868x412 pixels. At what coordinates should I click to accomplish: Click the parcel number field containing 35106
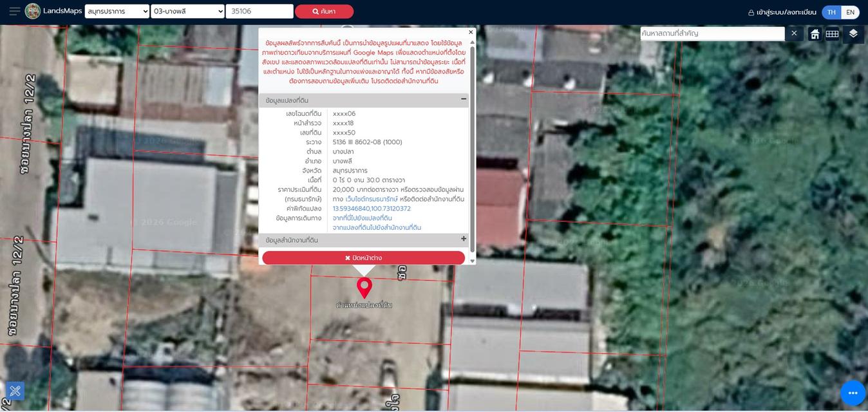pyautogui.click(x=259, y=12)
